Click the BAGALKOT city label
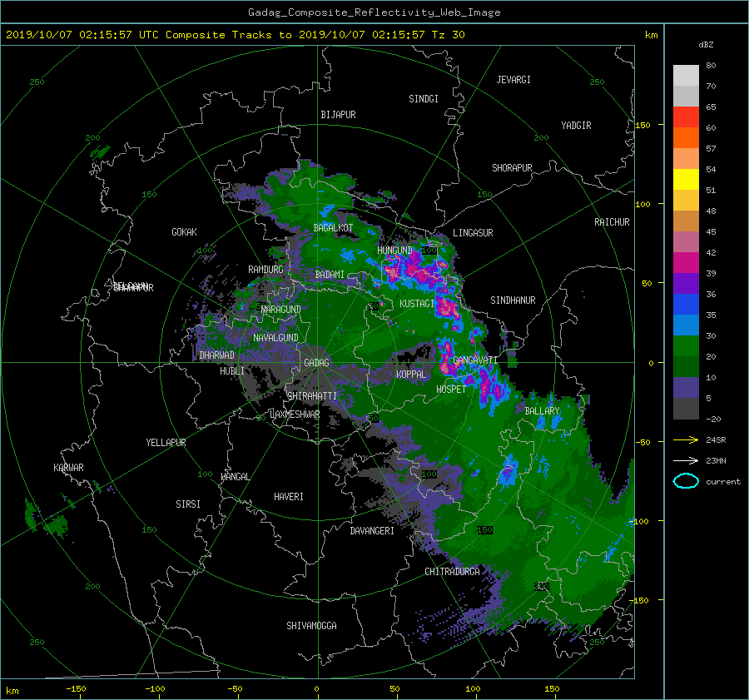Viewport: 749px width, 700px height. [x=333, y=228]
